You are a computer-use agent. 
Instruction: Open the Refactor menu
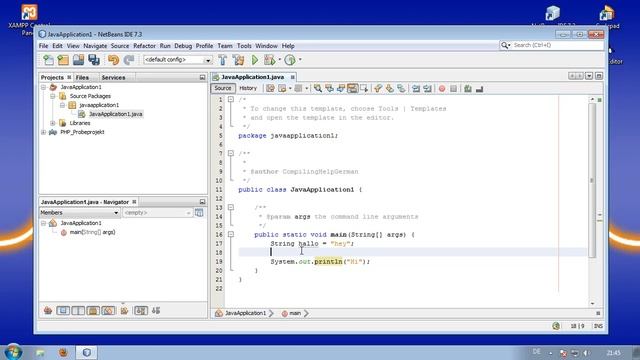[144, 46]
